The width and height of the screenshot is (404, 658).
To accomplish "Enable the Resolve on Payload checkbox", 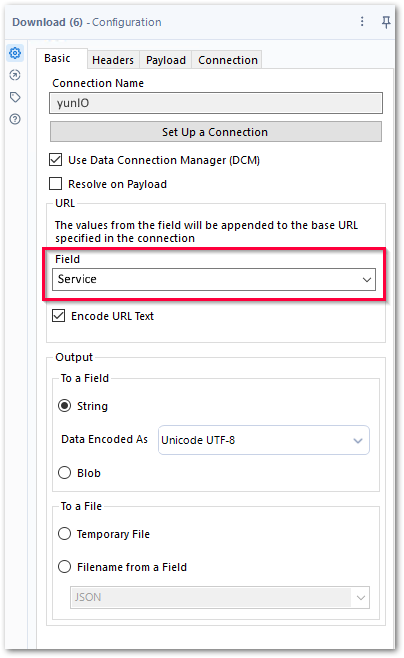I will click(x=56, y=184).
